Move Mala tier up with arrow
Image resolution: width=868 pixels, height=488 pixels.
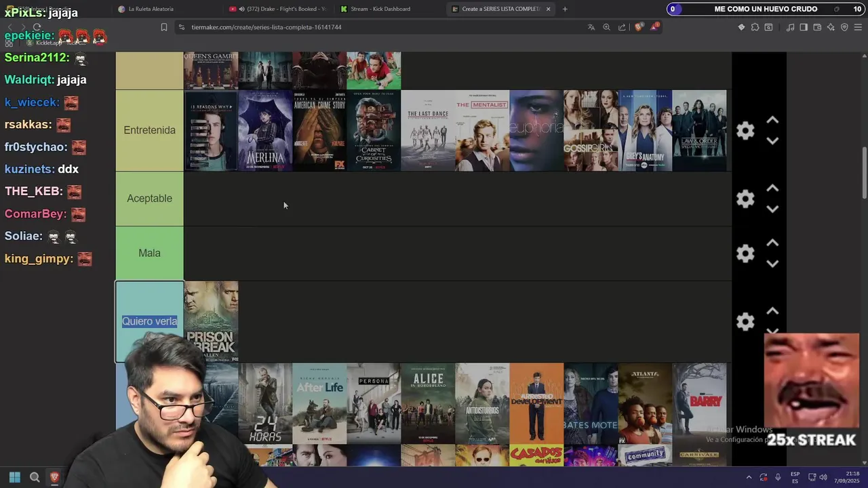(x=772, y=243)
